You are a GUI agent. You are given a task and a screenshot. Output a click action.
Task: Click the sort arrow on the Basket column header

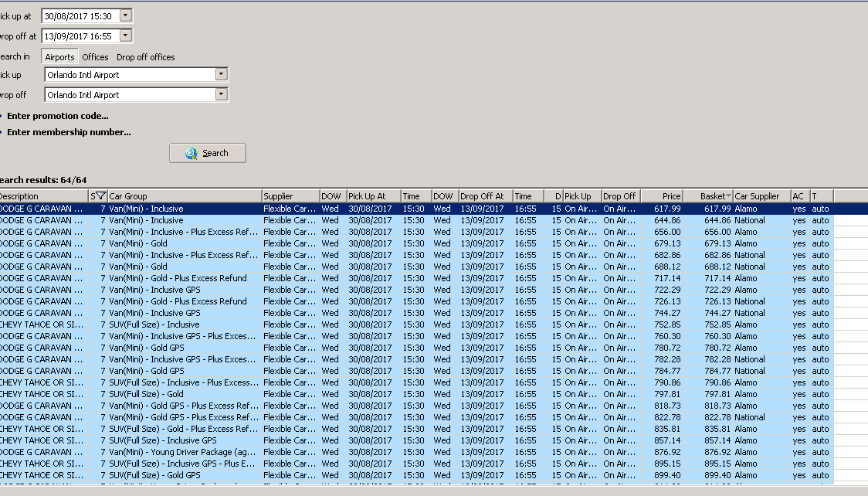(x=728, y=196)
